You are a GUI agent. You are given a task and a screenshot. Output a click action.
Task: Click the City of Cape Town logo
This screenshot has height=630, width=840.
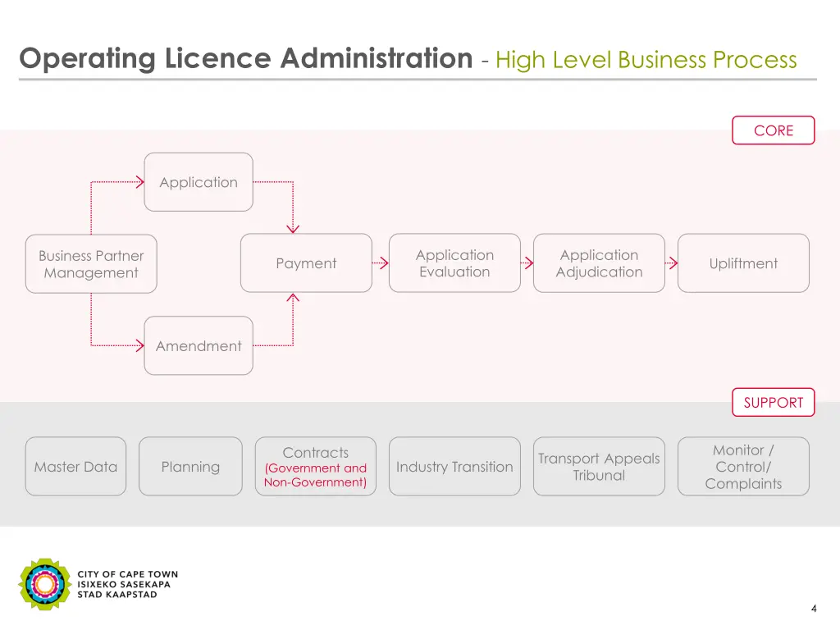45,584
